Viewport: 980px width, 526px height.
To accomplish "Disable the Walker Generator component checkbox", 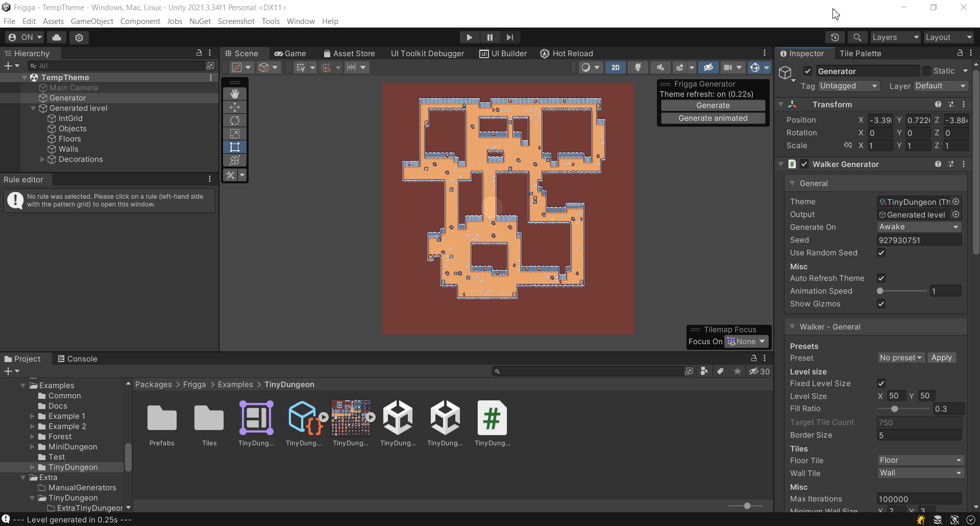I will point(804,164).
